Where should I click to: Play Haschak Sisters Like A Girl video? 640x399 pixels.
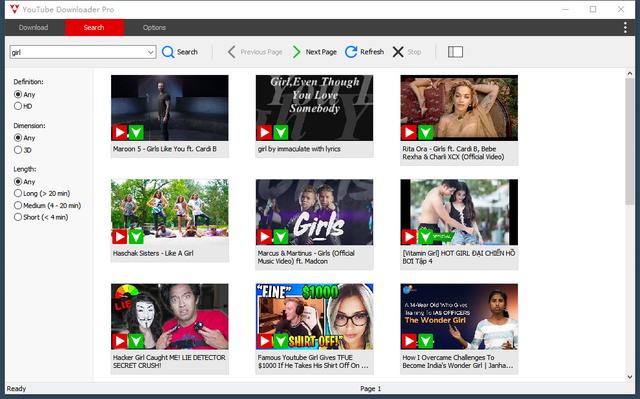[x=120, y=237]
